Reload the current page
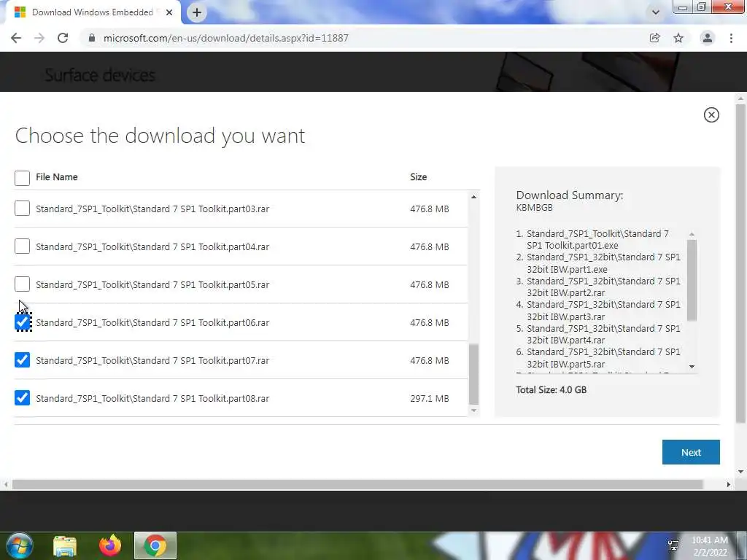 click(x=63, y=38)
